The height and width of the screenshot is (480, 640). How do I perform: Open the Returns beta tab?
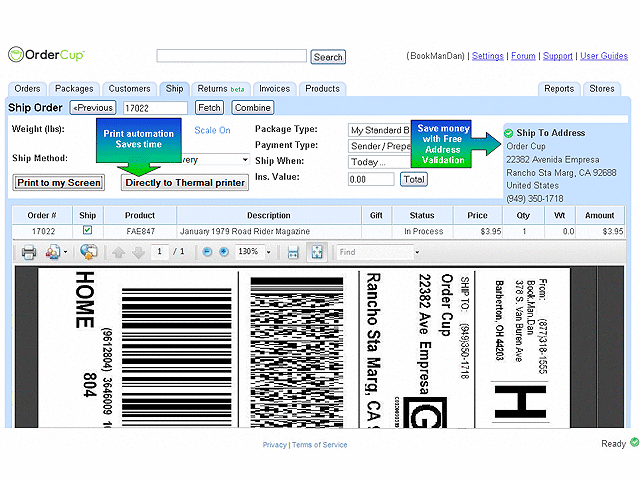pos(221,89)
